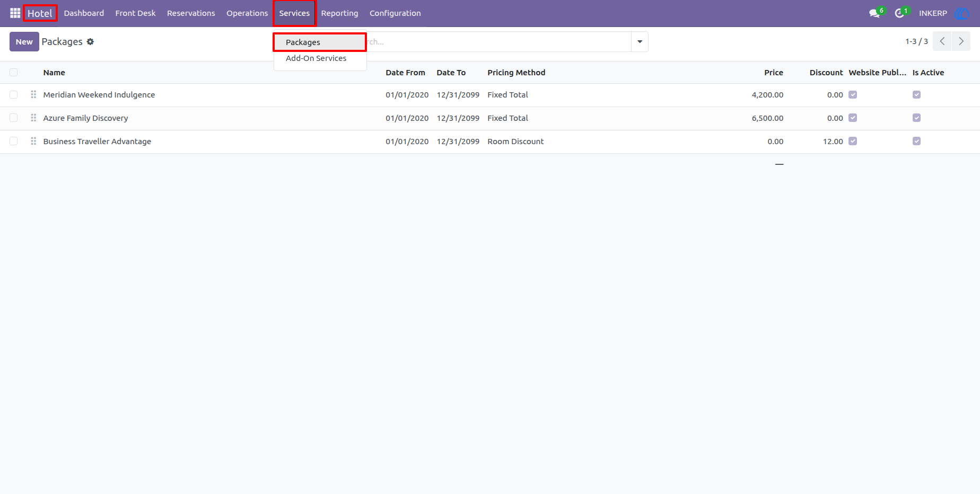Click the user avatar icon beside INKERP
The height and width of the screenshot is (494, 980).
(961, 13)
